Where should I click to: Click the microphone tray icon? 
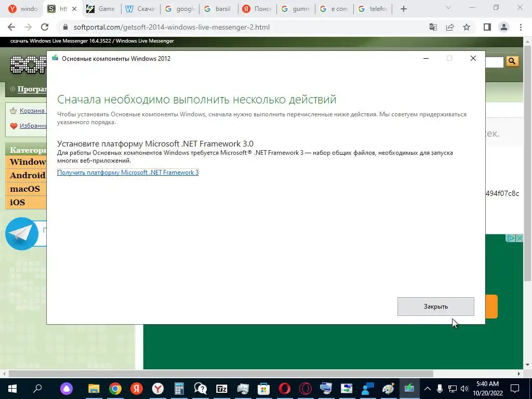tap(440, 389)
